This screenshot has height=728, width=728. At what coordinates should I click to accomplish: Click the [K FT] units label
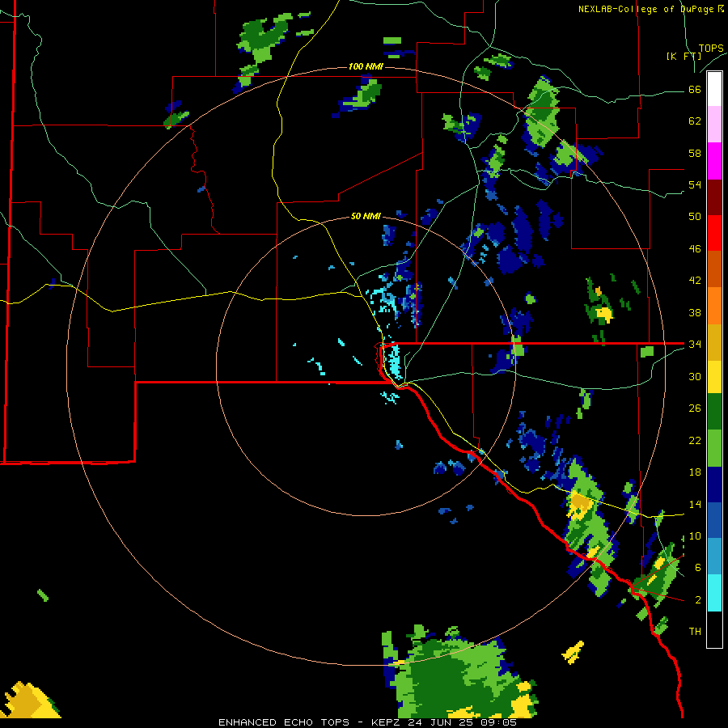tap(684, 56)
